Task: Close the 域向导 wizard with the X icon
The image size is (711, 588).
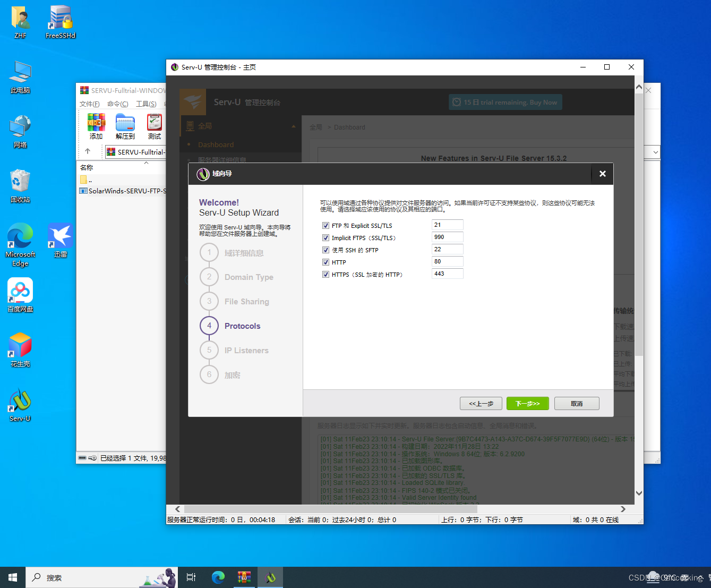Action: coord(602,174)
